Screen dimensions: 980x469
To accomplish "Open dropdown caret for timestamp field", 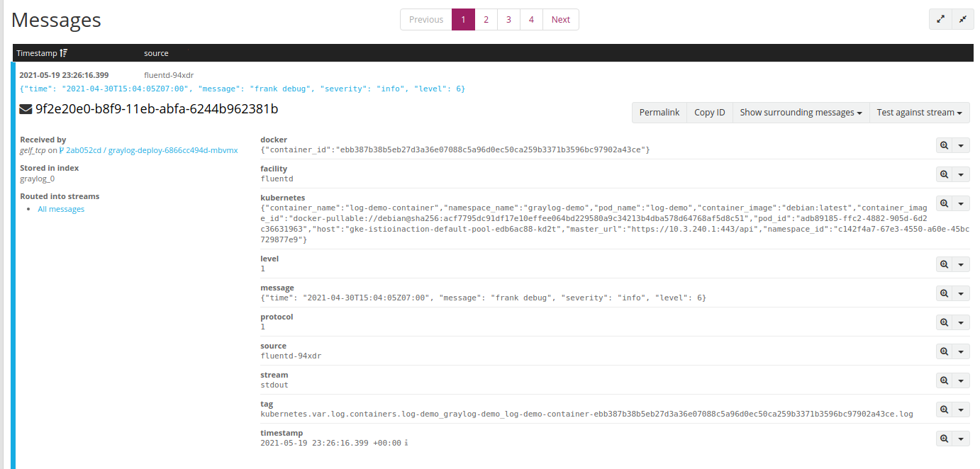I will pyautogui.click(x=961, y=439).
